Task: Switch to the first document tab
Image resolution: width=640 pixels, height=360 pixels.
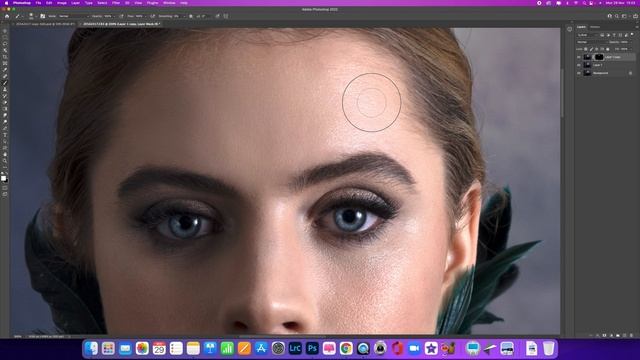Action: coord(45,24)
